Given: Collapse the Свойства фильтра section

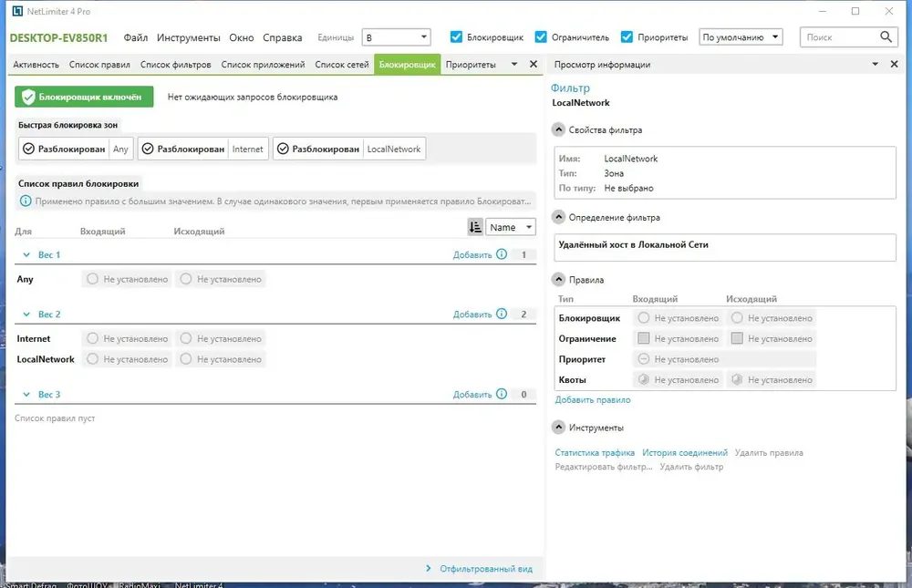Looking at the screenshot, I should (x=558, y=129).
